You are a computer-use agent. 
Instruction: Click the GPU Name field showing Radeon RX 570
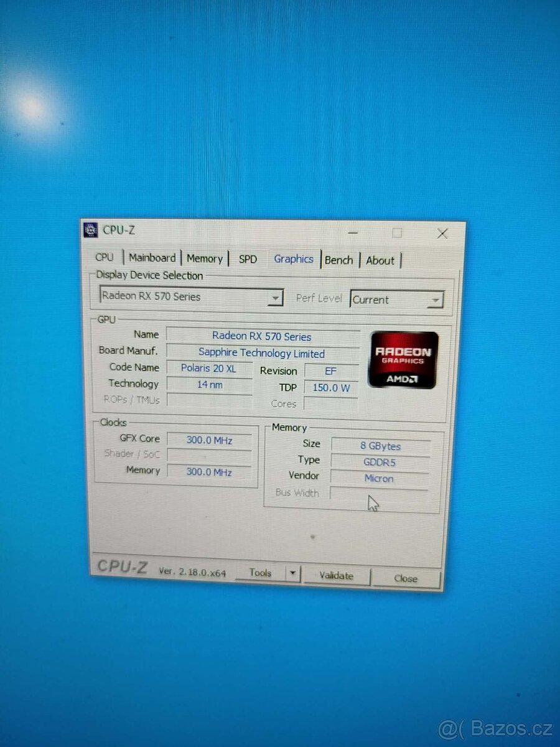(x=261, y=336)
